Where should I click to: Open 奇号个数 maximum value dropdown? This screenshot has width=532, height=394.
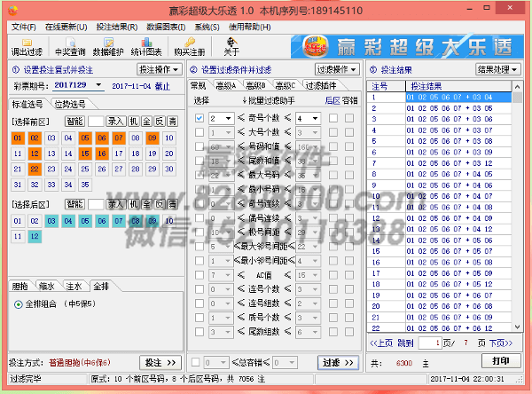point(316,118)
